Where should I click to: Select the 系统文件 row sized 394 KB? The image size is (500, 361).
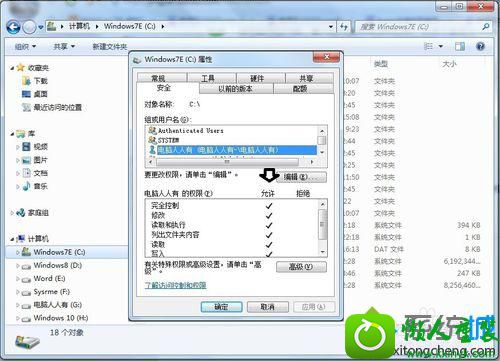pyautogui.click(x=413, y=225)
